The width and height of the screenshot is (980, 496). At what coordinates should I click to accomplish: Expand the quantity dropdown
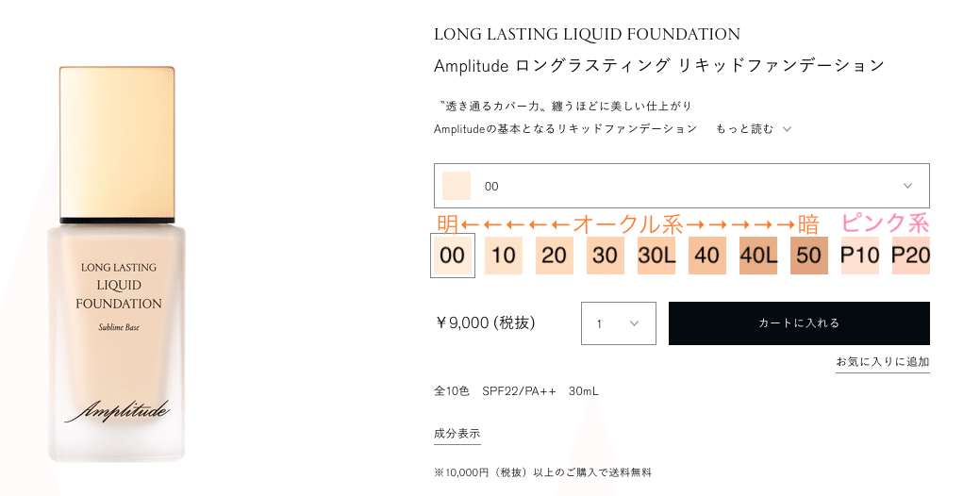pyautogui.click(x=618, y=323)
